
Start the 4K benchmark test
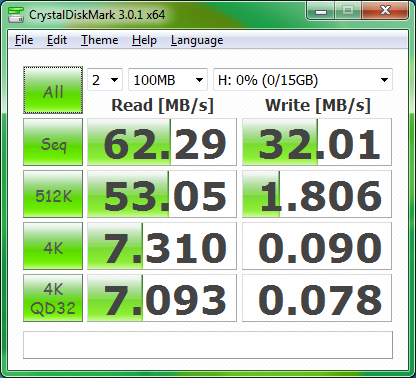53,246
